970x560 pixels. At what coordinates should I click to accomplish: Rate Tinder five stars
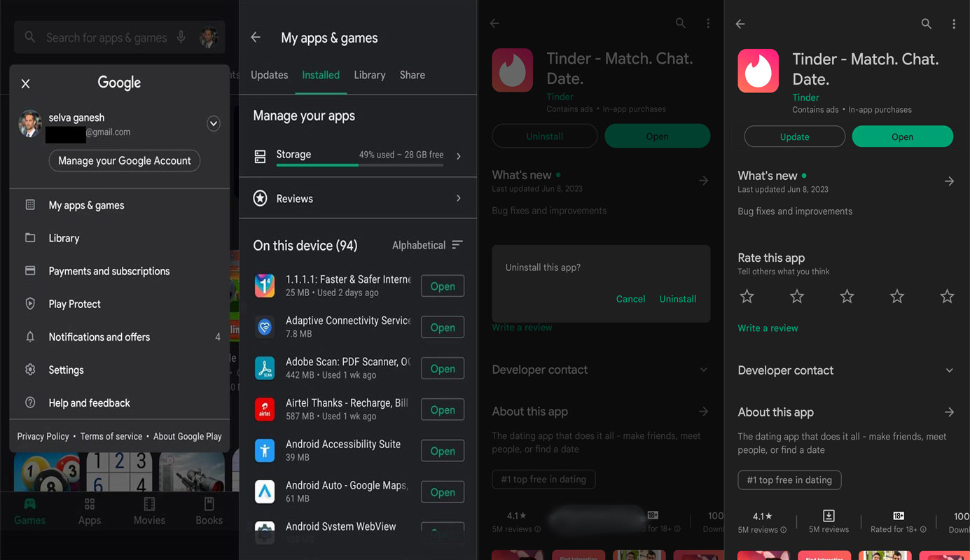[947, 297]
